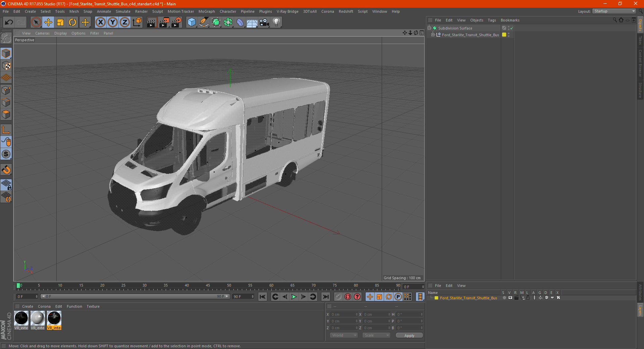Select the Rotate tool

coord(72,22)
